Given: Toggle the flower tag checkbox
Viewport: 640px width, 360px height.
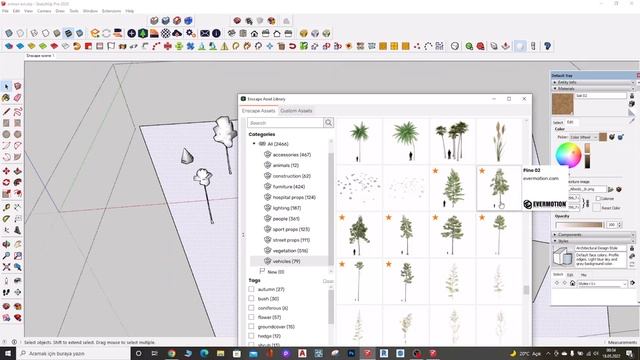Looking at the screenshot, I should (251, 317).
